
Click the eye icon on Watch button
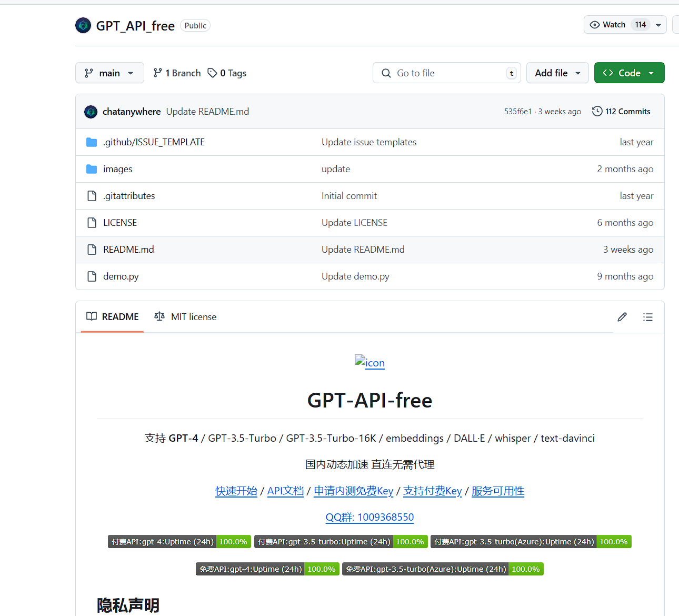pos(595,25)
